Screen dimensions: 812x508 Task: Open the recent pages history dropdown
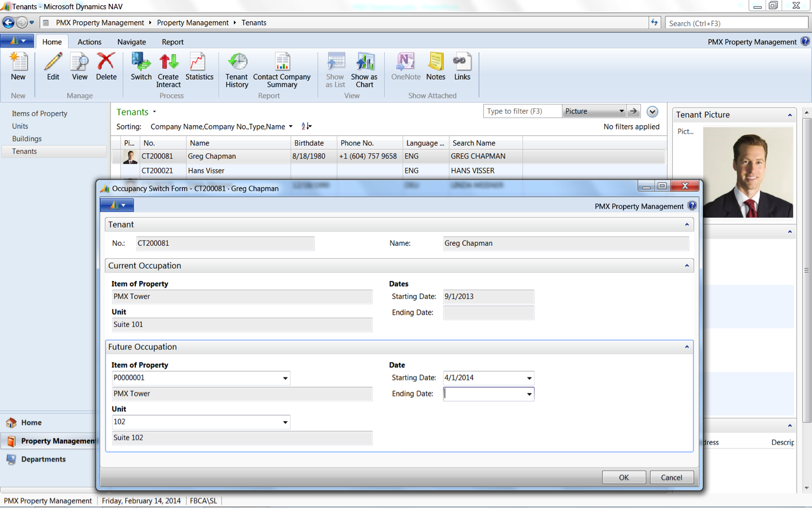coord(32,23)
